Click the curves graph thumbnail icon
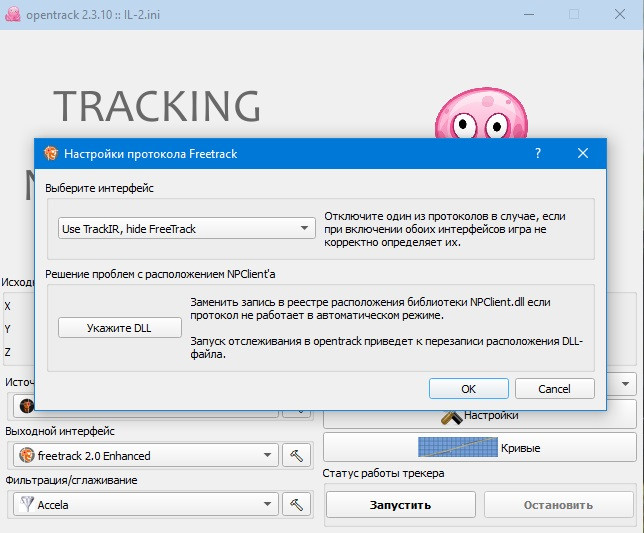 coord(458,447)
